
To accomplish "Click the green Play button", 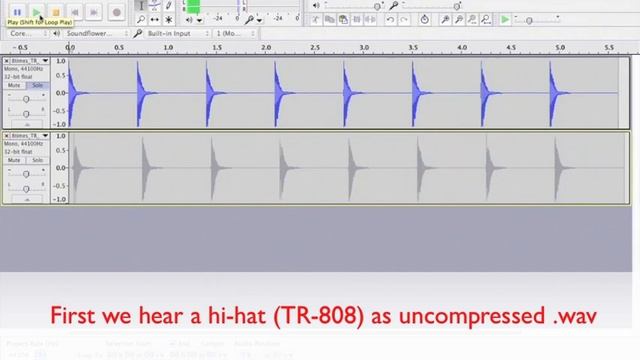I will click(36, 11).
